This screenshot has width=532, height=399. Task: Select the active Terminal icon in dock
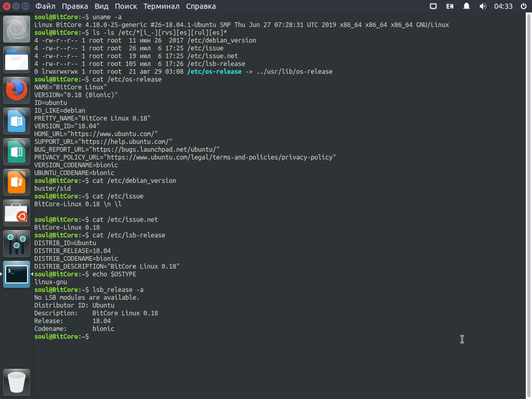[x=16, y=274]
